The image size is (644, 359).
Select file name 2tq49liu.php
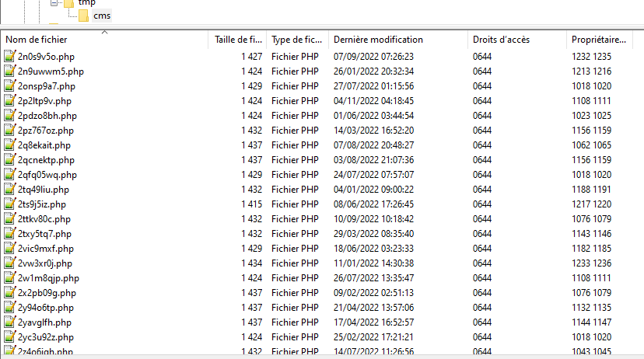point(43,190)
